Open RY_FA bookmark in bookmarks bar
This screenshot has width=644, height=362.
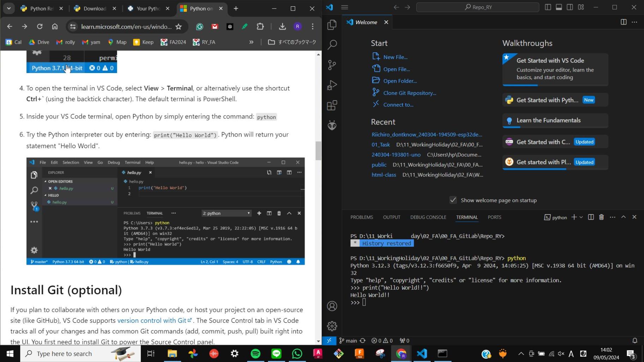pos(204,42)
